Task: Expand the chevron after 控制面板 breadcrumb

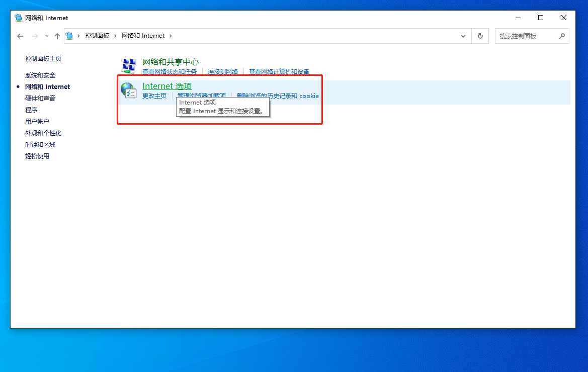Action: click(116, 36)
